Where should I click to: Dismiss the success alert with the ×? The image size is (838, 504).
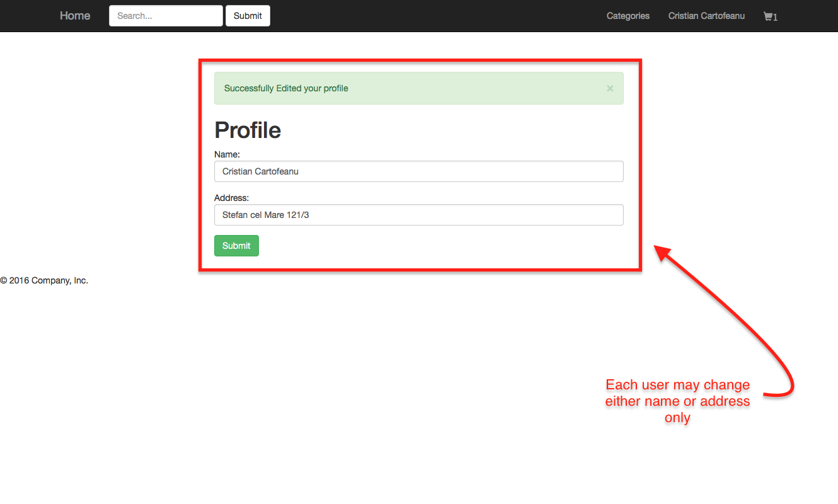pos(610,88)
